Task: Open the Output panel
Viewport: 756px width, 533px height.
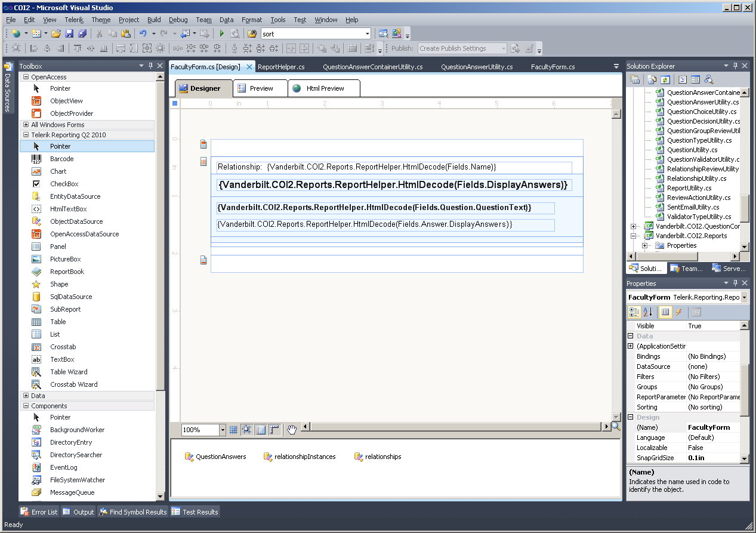Action: pos(79,512)
